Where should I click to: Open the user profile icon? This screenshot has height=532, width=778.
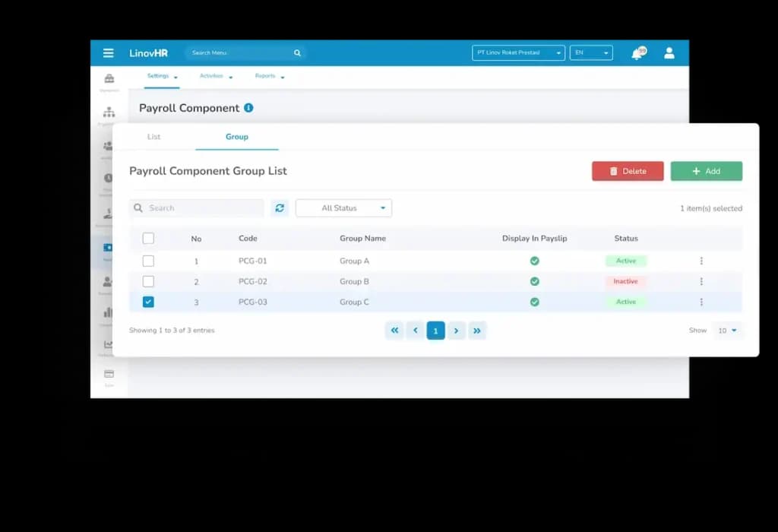669,52
